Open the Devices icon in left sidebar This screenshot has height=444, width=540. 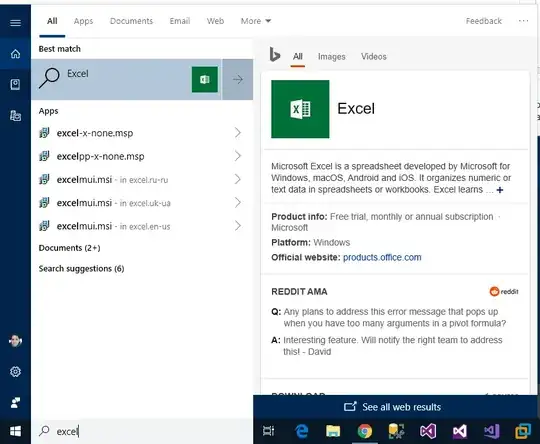[x=15, y=115]
